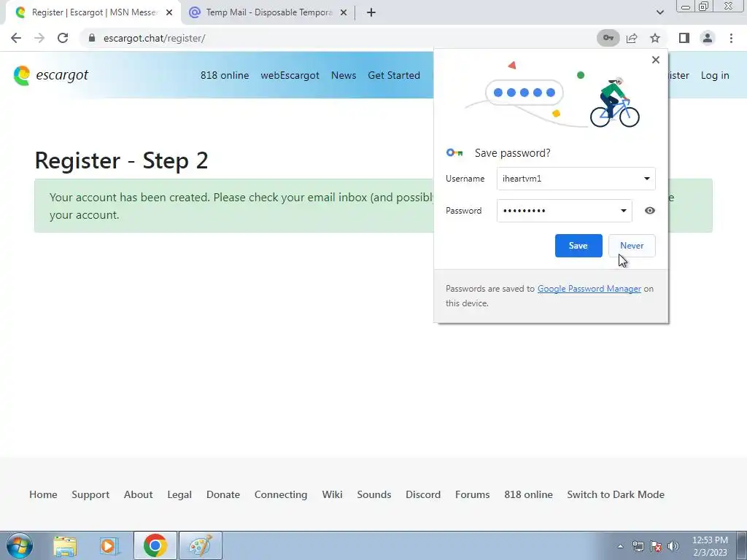Open the Windows Start menu
The width and height of the screenshot is (747, 560).
coord(20,545)
